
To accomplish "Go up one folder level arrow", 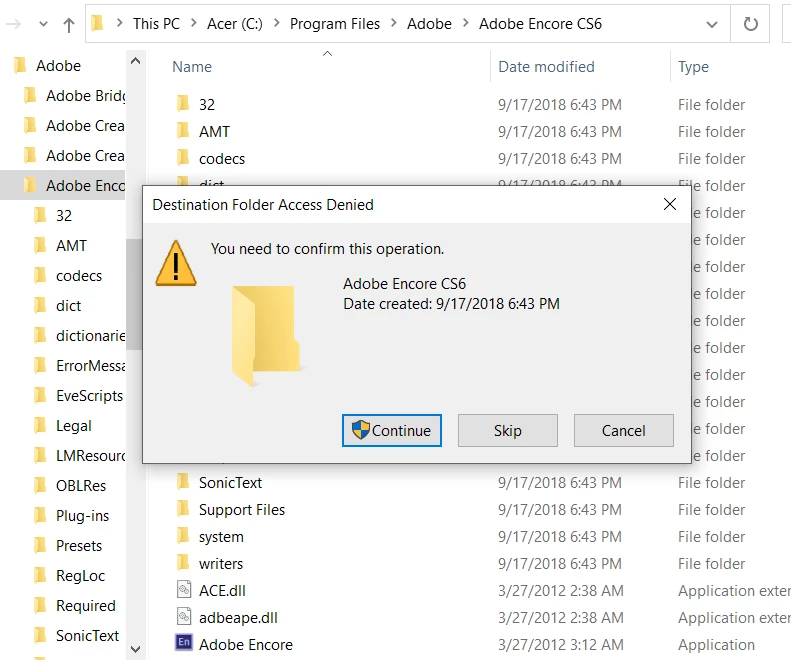I will (x=69, y=24).
